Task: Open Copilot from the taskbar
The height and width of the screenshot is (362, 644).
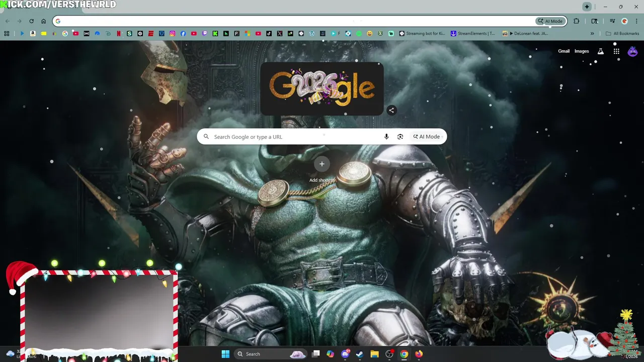Action: click(x=330, y=354)
